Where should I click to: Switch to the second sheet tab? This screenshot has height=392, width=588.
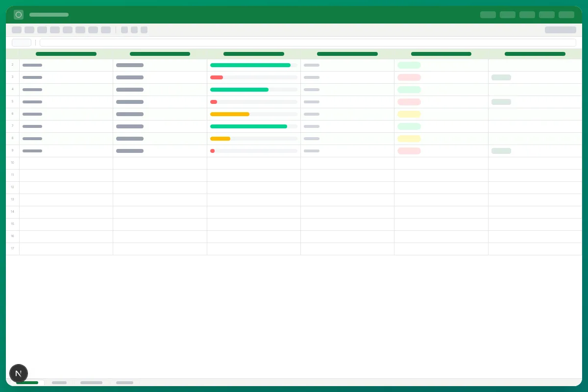pyautogui.click(x=59, y=382)
